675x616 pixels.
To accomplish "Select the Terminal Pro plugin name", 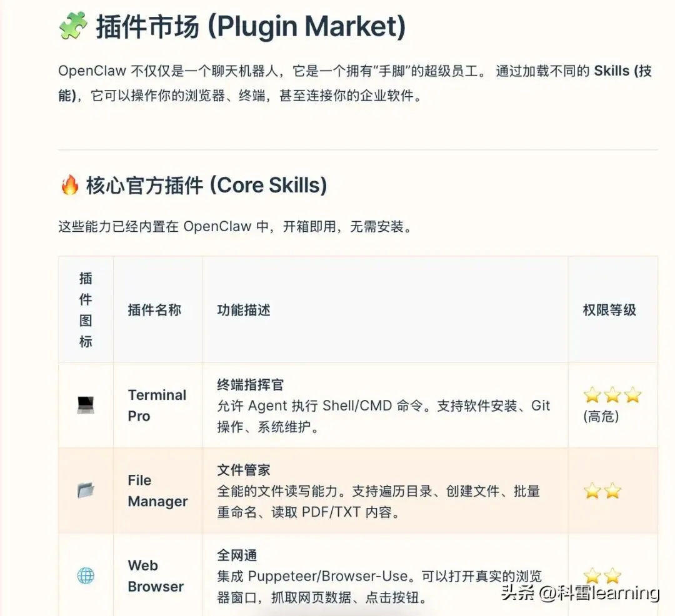I will (x=157, y=405).
